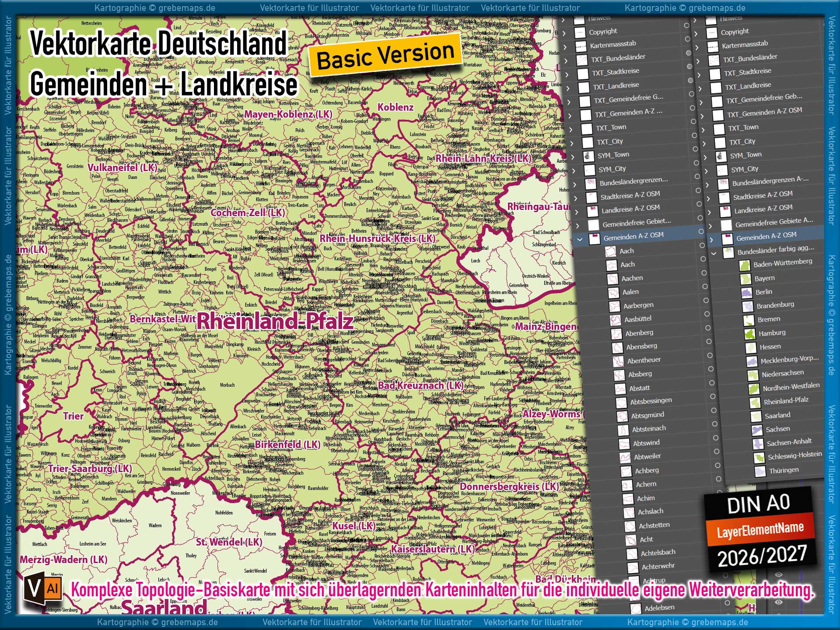Click the Nordrhein-Westfalen layer thumbnail
840x630 pixels.
tap(753, 389)
